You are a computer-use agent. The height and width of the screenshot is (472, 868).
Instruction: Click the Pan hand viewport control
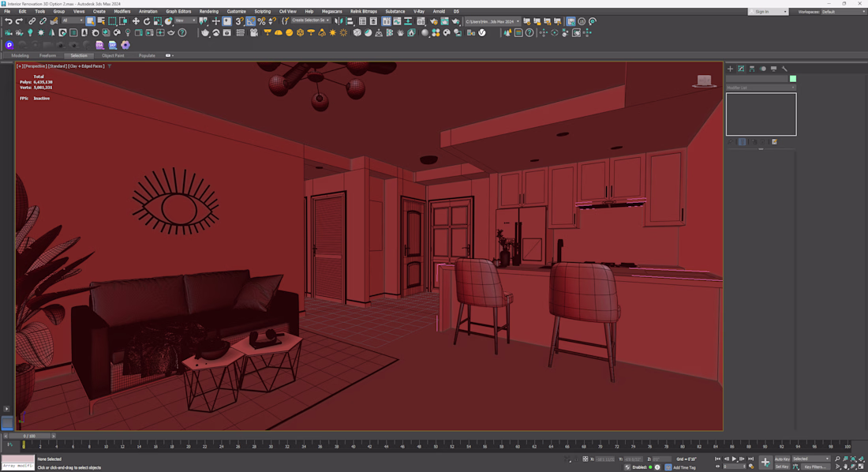click(x=845, y=466)
